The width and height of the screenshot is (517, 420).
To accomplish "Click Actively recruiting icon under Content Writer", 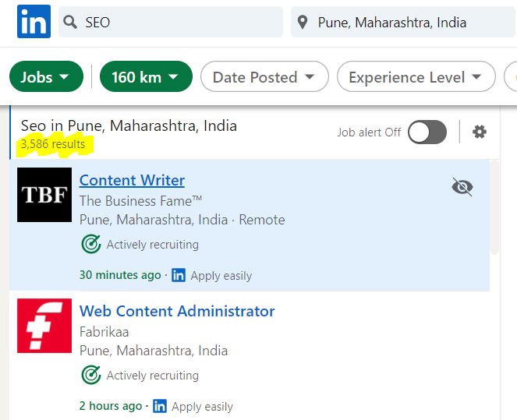I will point(91,244).
